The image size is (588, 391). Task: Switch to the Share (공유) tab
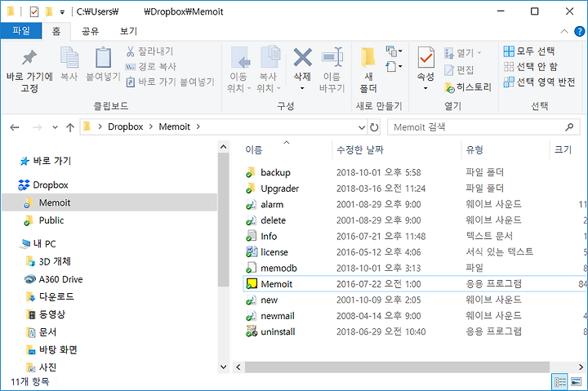90,31
